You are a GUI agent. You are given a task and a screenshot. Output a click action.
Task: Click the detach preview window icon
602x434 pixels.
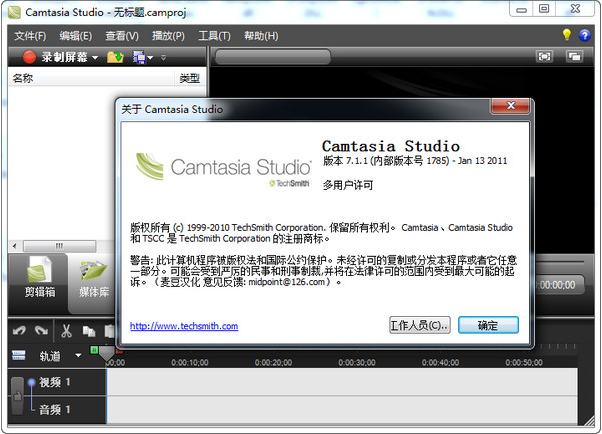(574, 56)
